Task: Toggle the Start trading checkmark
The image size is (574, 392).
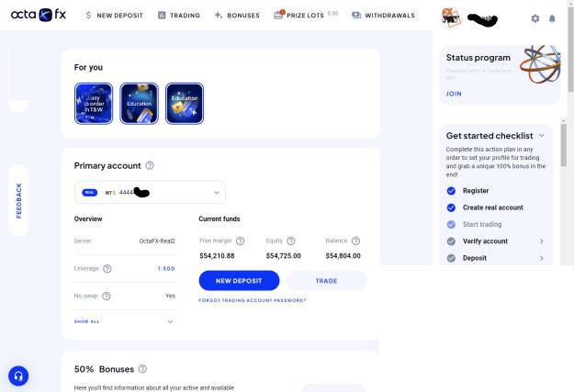Action: 451,224
